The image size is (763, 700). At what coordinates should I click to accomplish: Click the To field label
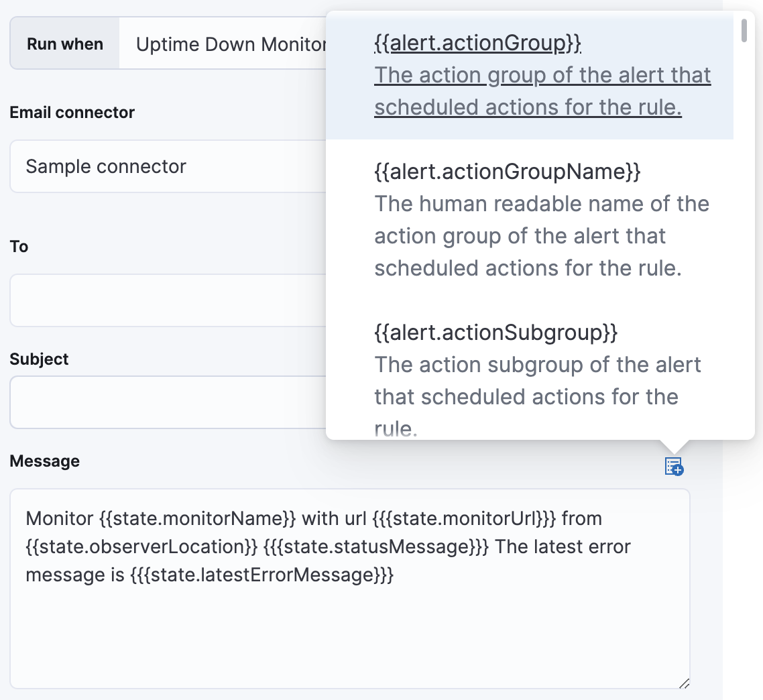click(19, 246)
